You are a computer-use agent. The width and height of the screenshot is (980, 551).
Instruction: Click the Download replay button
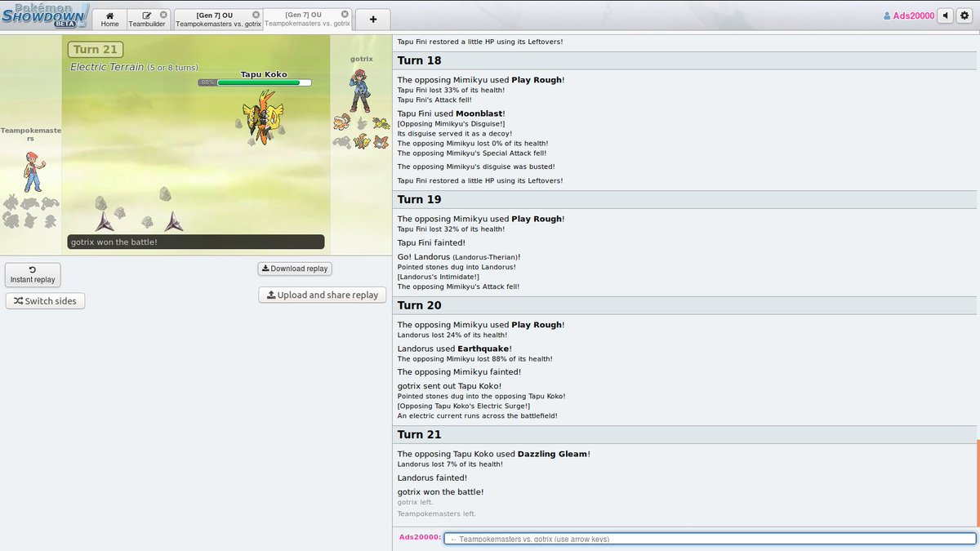pos(295,269)
